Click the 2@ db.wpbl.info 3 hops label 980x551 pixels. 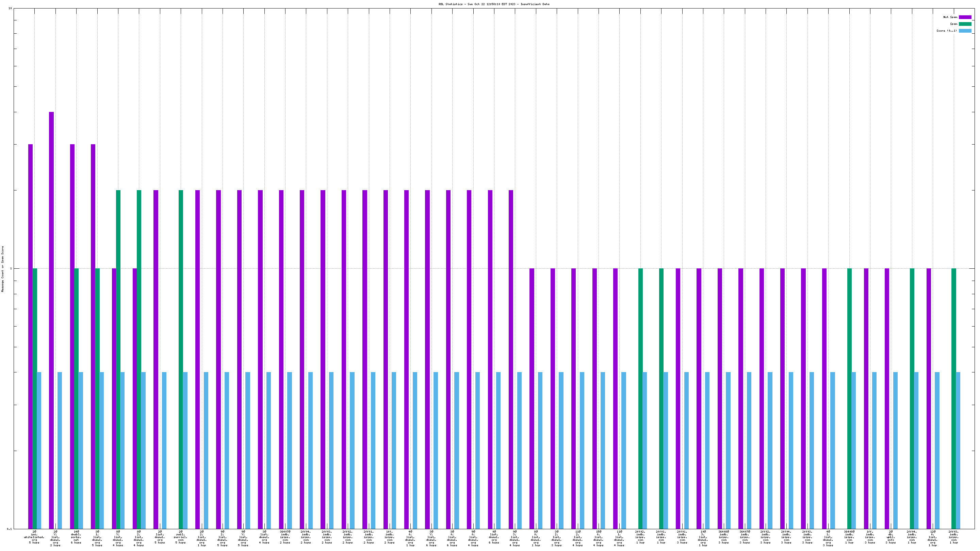891,537
